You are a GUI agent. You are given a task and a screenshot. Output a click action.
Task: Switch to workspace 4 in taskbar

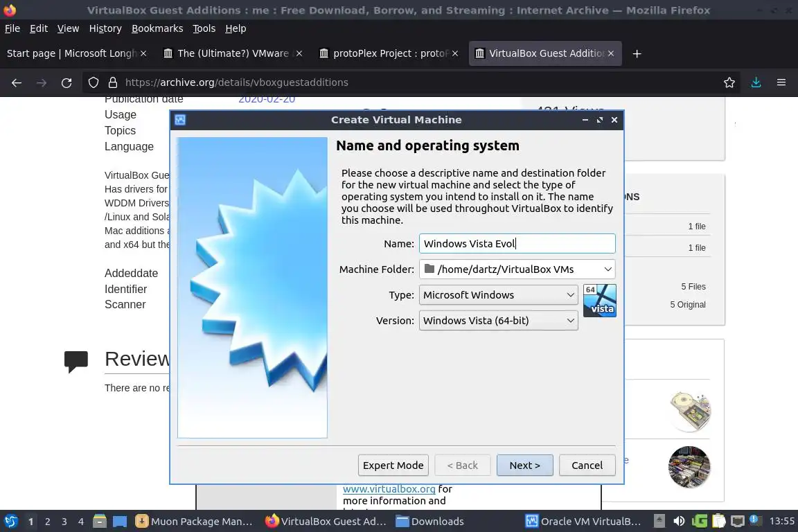[x=81, y=522]
